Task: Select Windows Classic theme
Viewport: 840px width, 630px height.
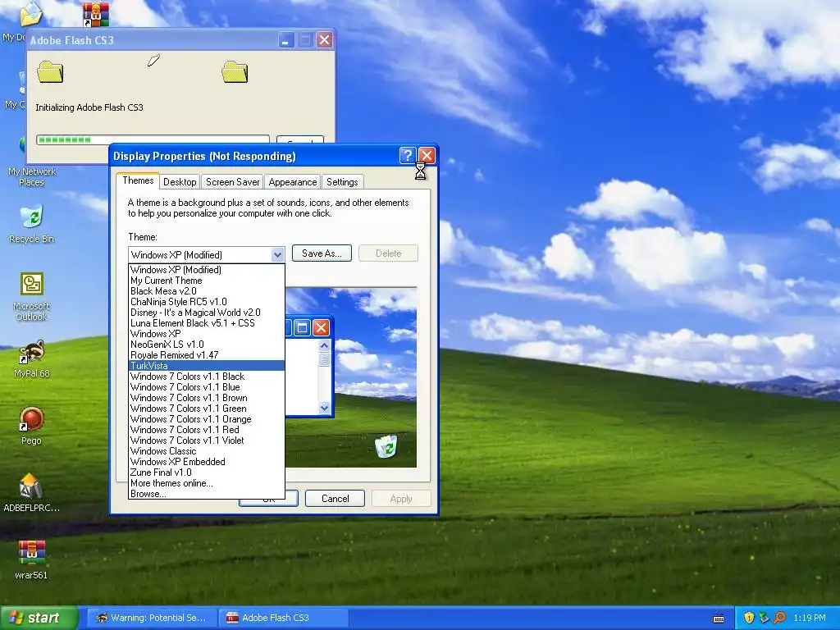Action: pyautogui.click(x=206, y=451)
